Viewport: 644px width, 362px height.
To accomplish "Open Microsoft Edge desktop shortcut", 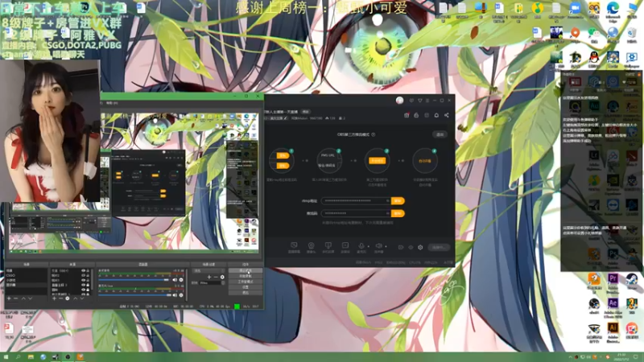I will [613, 7].
